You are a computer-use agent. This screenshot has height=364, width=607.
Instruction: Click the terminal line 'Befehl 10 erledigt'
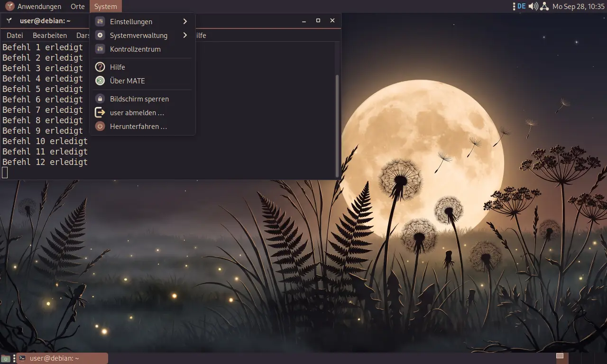45,141
